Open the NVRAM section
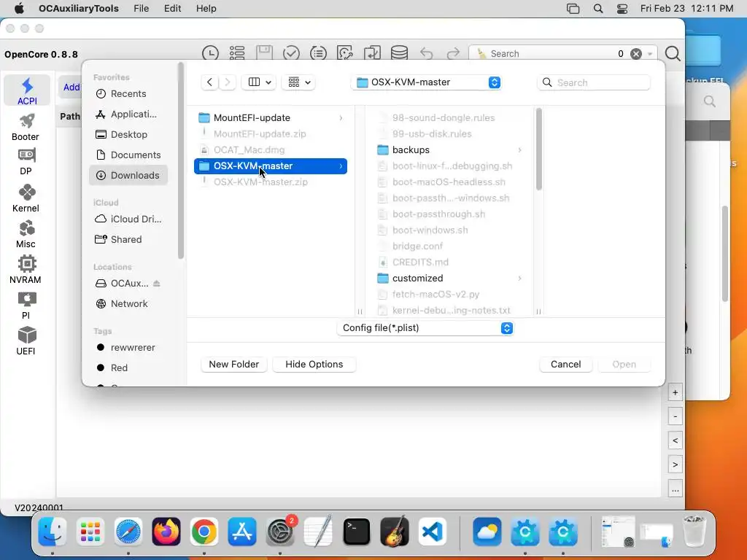 coord(26,269)
